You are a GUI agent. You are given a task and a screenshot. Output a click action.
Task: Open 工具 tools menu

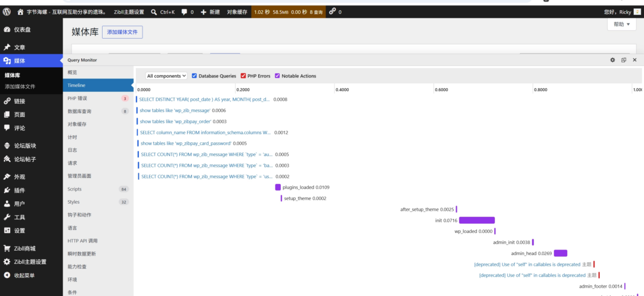click(31, 217)
